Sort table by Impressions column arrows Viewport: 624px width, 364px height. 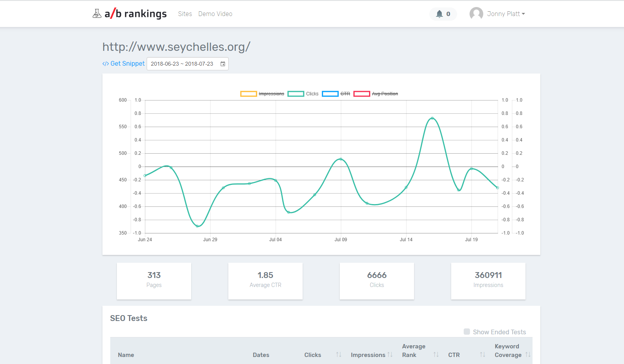390,355
